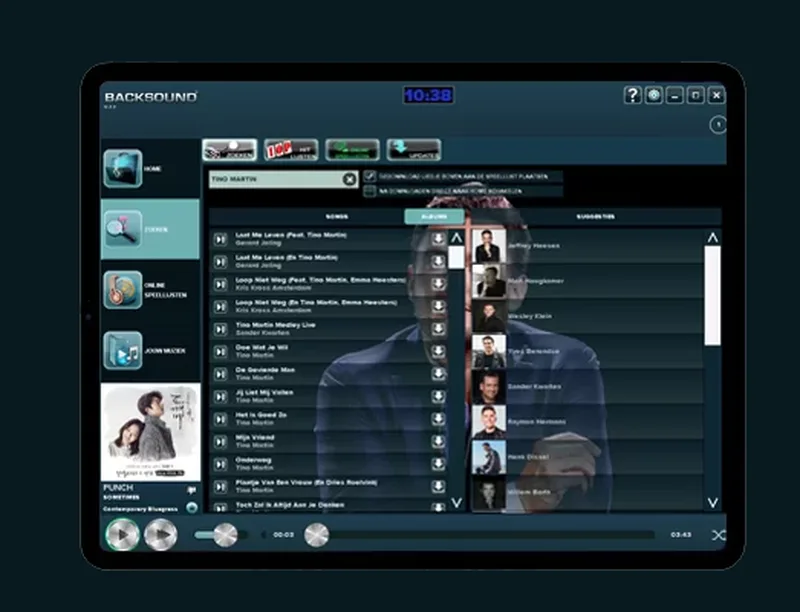
Task: Download 'Plaatje Van Een Vrouw'
Action: click(x=438, y=487)
